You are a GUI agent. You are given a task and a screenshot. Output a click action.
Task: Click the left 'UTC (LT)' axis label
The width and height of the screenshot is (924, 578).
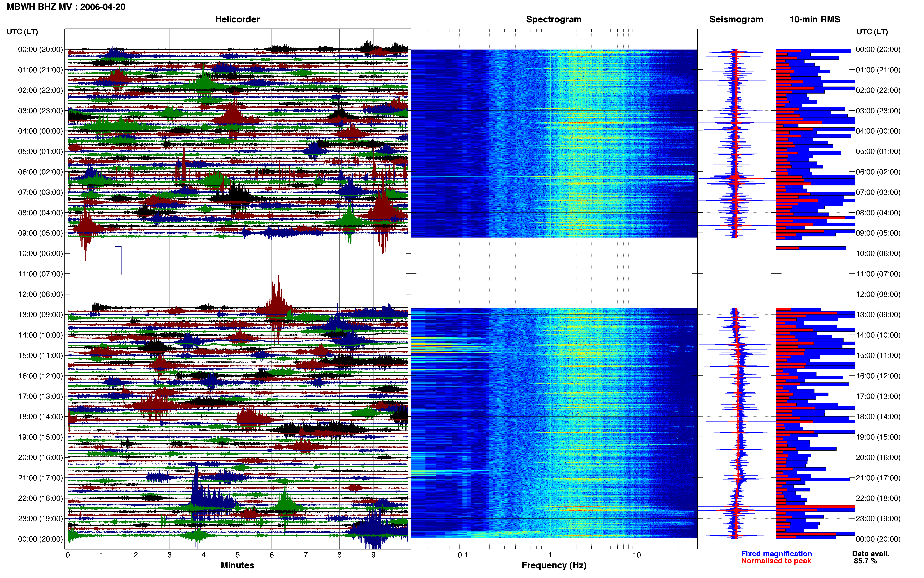(x=22, y=32)
